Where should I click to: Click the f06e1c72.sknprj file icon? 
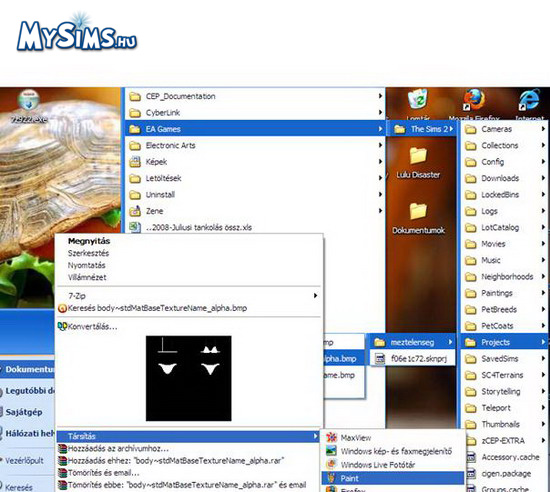pyautogui.click(x=380, y=359)
